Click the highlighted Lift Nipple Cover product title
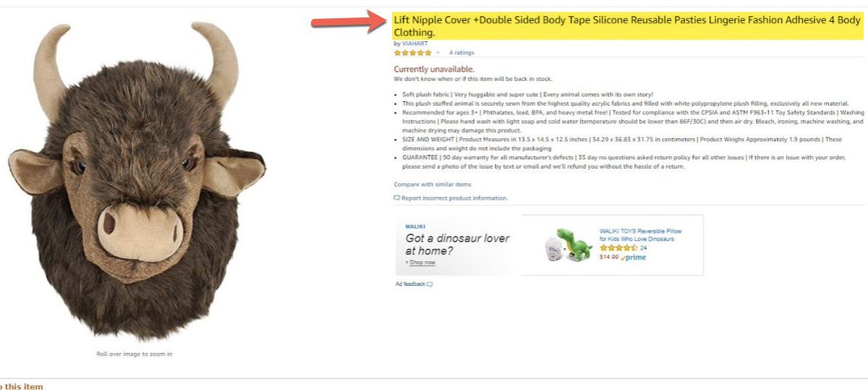The width and height of the screenshot is (868, 390). (x=627, y=26)
